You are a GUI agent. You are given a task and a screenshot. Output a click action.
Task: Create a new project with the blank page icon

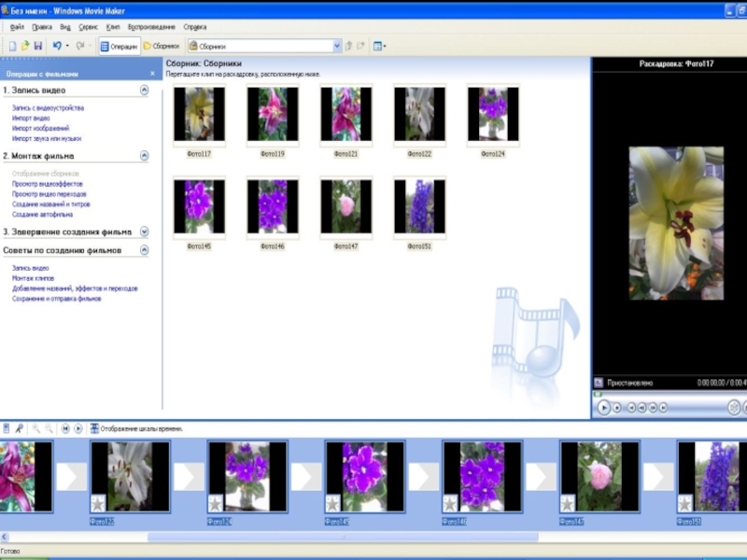[12, 46]
